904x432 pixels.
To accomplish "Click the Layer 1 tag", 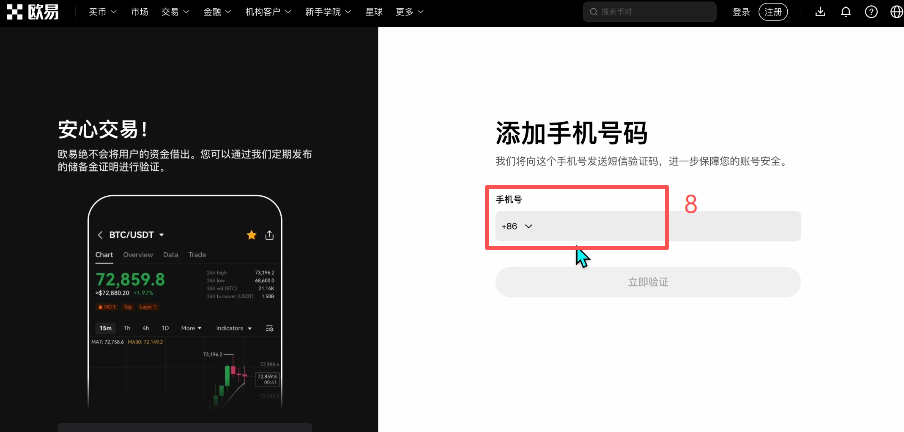I will (148, 307).
